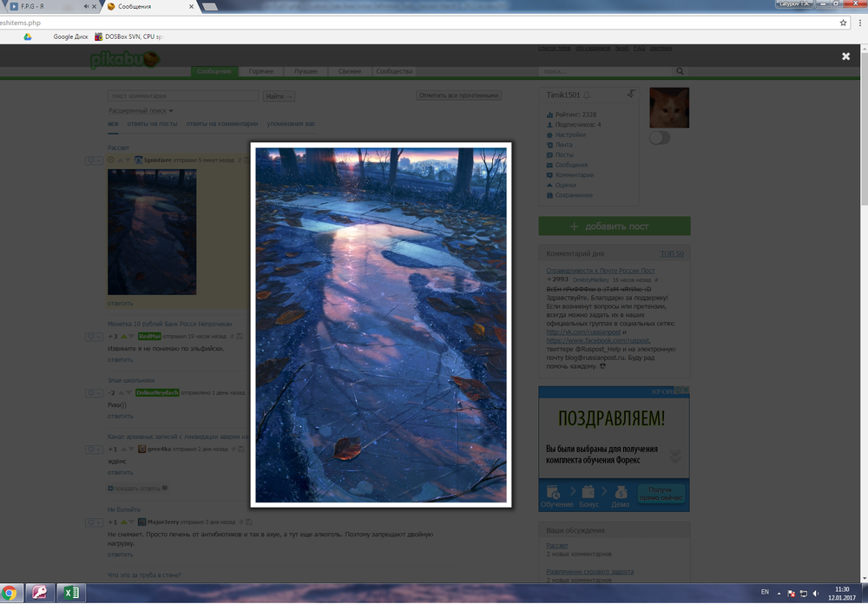This screenshot has height=604, width=868.
Task: Click Отметить все прочтенными button
Action: (459, 95)
